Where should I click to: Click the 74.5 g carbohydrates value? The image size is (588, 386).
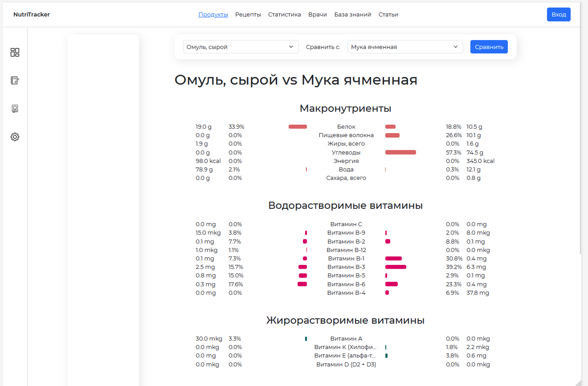475,152
